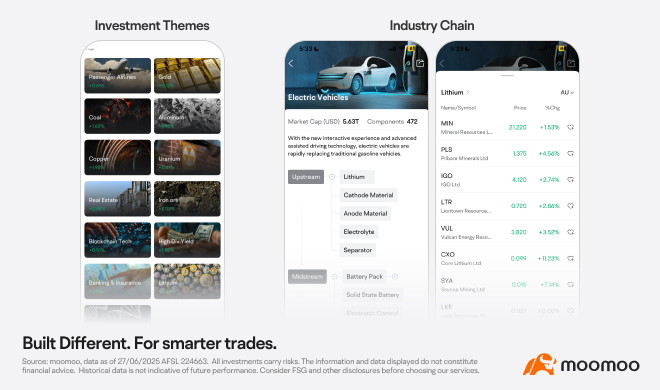Open the Blockchain Tech theme card
The image size is (660, 390).
(x=117, y=240)
